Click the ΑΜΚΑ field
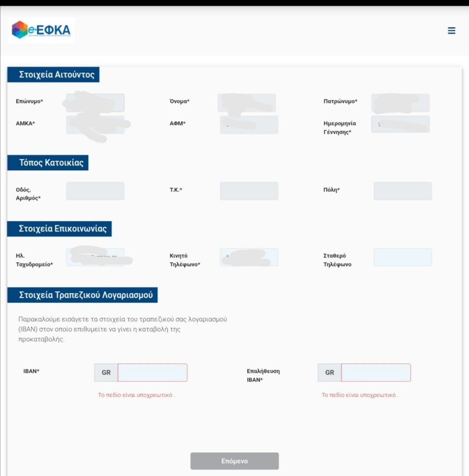Screen dimensions: 469x476 [96, 125]
